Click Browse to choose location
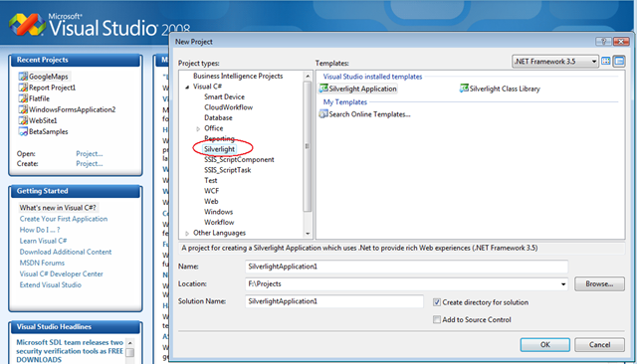This screenshot has width=637, height=364. tap(599, 284)
